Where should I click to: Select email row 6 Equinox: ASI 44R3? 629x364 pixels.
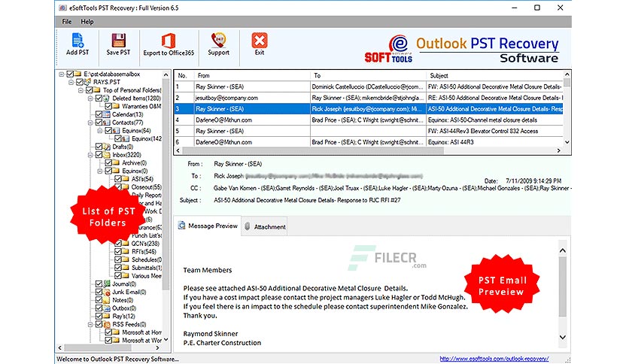pyautogui.click(x=369, y=142)
